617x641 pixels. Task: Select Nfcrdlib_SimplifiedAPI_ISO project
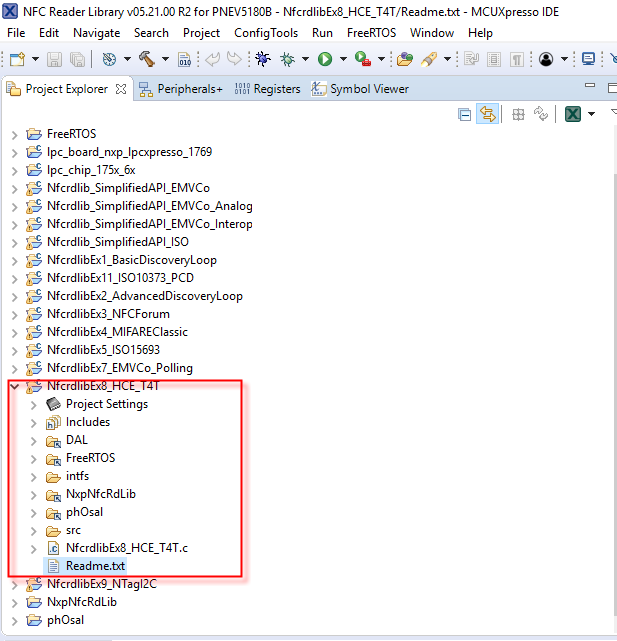[118, 242]
